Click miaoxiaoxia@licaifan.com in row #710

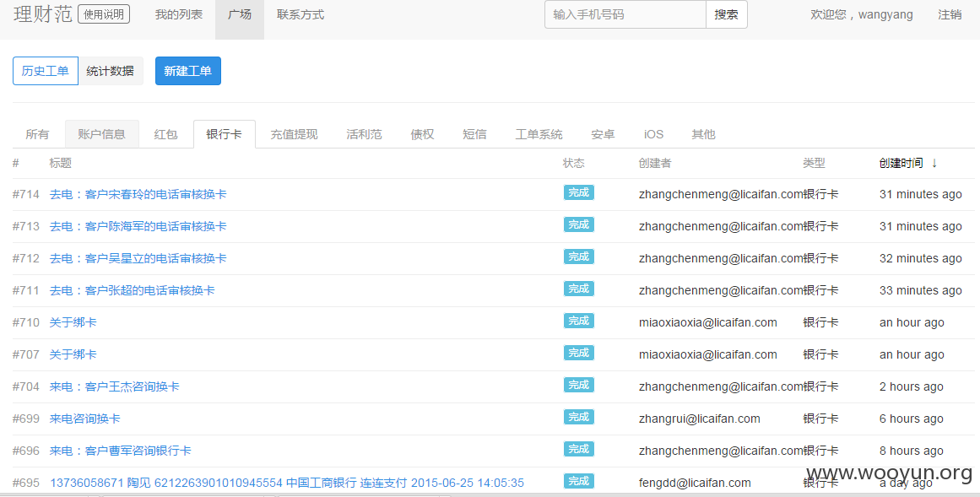coord(708,322)
